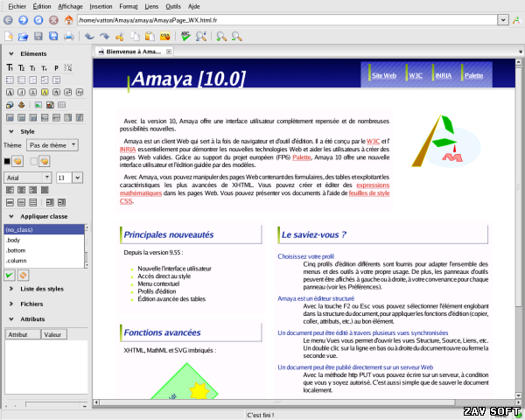
Task: Expand the Fichiers panel
Action: (x=11, y=304)
